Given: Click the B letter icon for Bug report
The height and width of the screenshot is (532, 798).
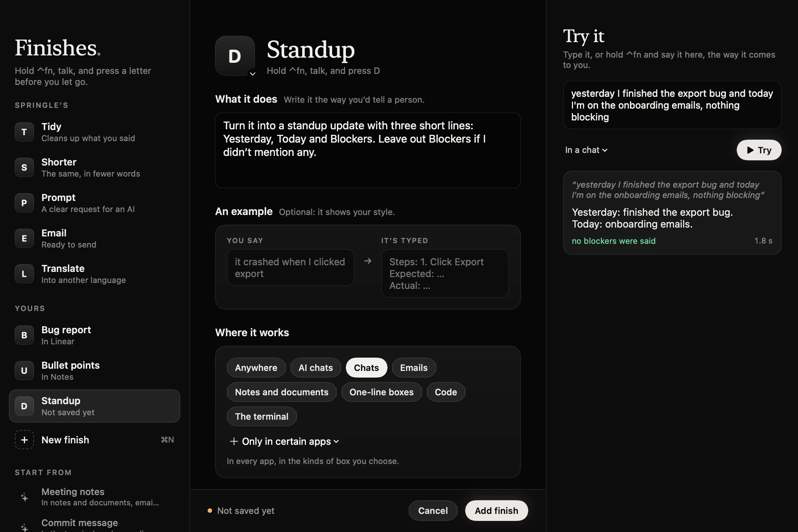Looking at the screenshot, I should coord(24,335).
